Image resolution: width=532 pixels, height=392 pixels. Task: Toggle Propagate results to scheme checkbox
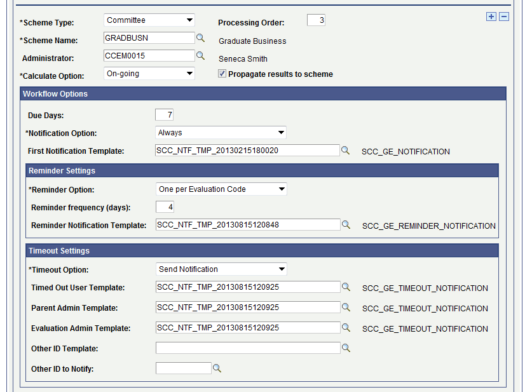tap(222, 74)
